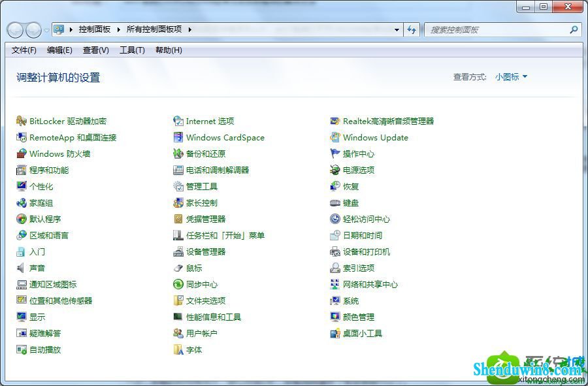This screenshot has height=386, width=588.
Task: Click the refresh button beside the address bar
Action: (x=412, y=29)
